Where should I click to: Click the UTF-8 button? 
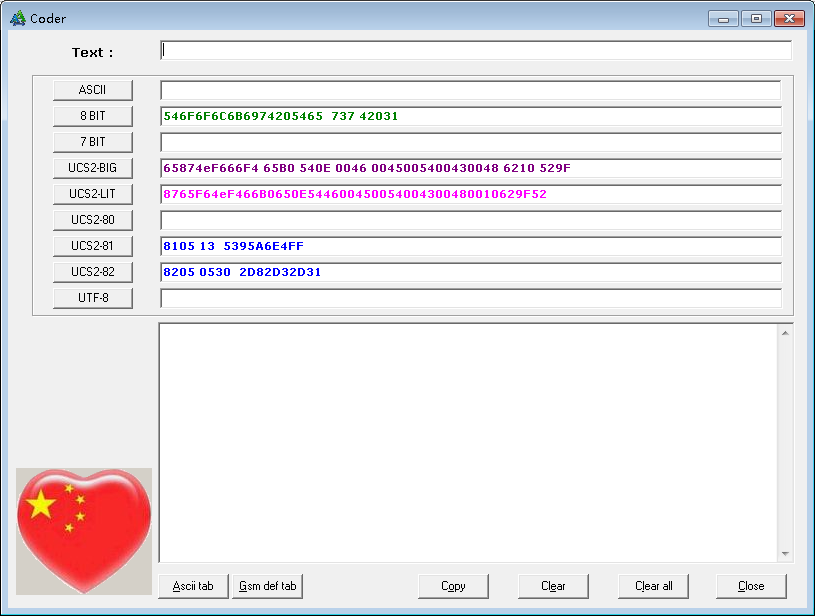[x=93, y=298]
